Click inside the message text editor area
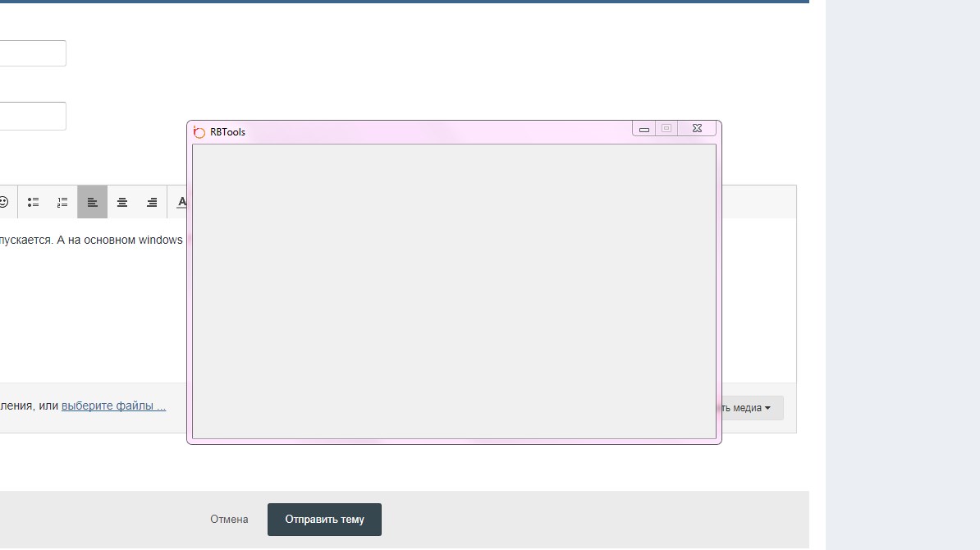Viewport: 980px width, 550px height. coord(90,312)
